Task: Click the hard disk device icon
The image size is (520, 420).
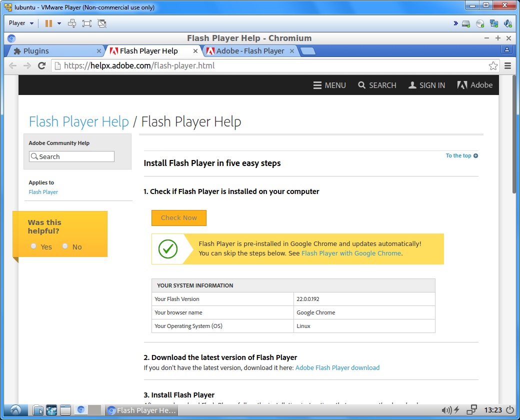Action: pos(466,23)
